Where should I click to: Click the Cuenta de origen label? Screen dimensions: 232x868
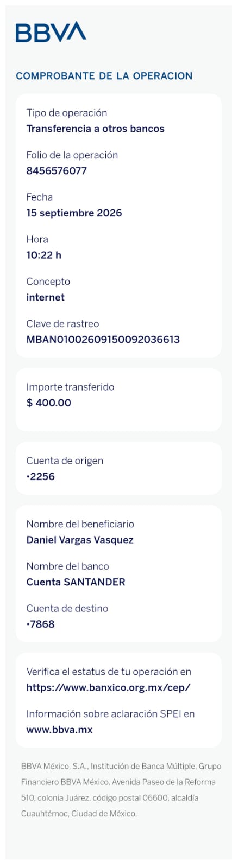pyautogui.click(x=65, y=461)
